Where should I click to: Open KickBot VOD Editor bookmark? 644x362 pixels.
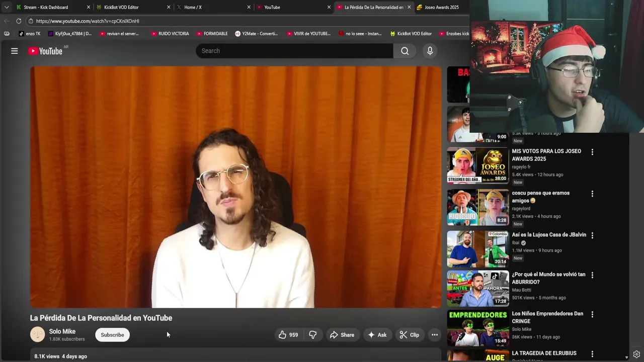click(x=411, y=34)
